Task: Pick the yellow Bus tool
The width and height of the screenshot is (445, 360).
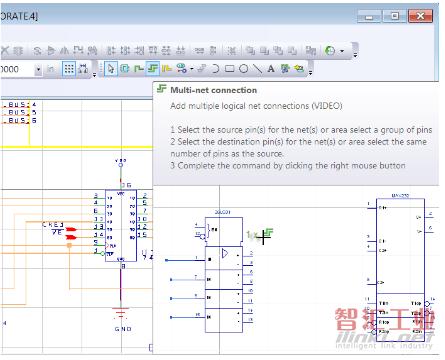Action: click(x=166, y=69)
